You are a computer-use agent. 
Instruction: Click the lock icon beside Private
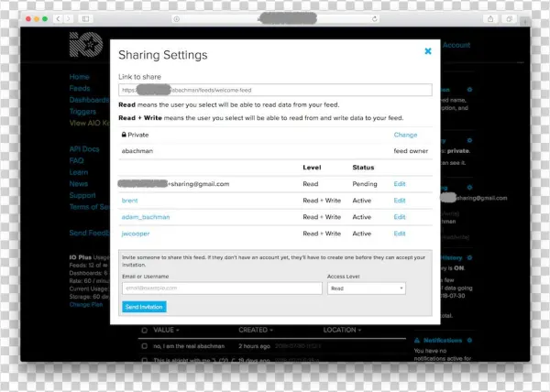[x=124, y=135]
